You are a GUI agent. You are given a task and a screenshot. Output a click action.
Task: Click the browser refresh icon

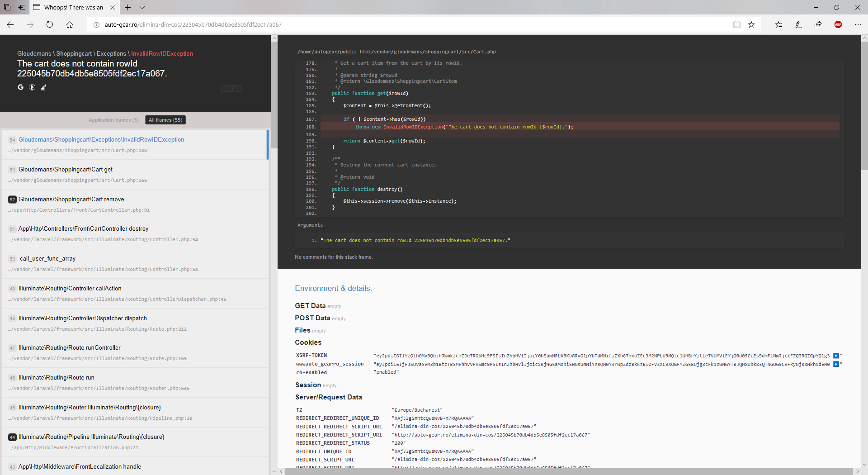point(50,24)
